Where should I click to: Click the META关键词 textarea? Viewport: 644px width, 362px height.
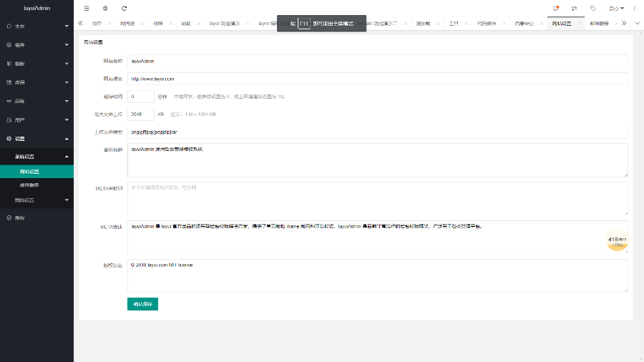click(x=377, y=199)
